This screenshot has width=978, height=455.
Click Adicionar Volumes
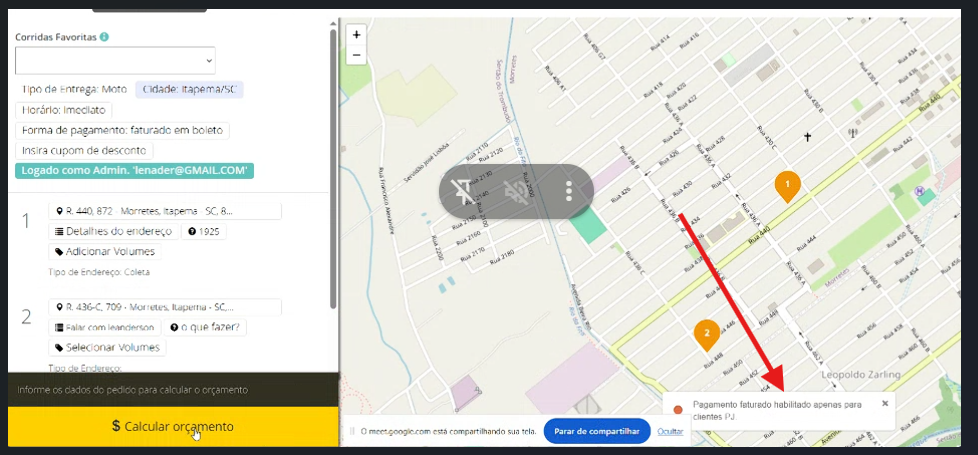105,252
